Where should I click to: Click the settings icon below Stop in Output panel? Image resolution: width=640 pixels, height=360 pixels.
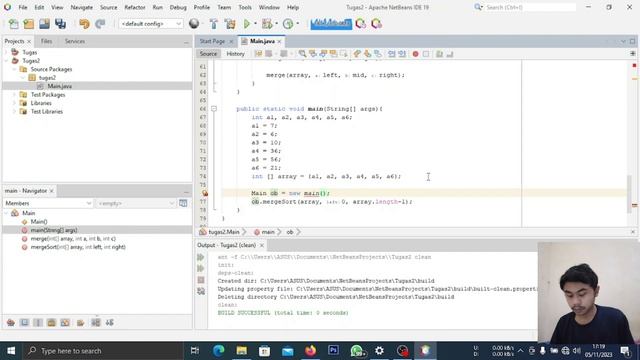201,291
